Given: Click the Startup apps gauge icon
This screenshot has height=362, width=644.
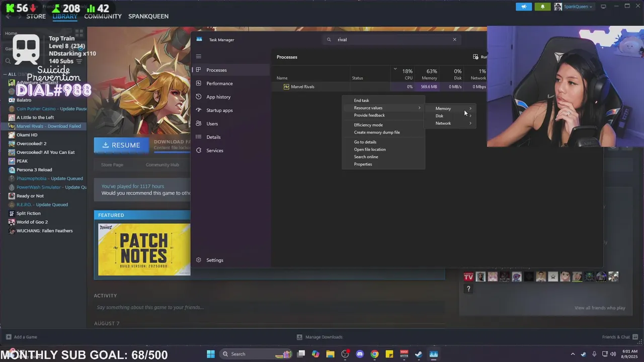Looking at the screenshot, I should coord(199,110).
